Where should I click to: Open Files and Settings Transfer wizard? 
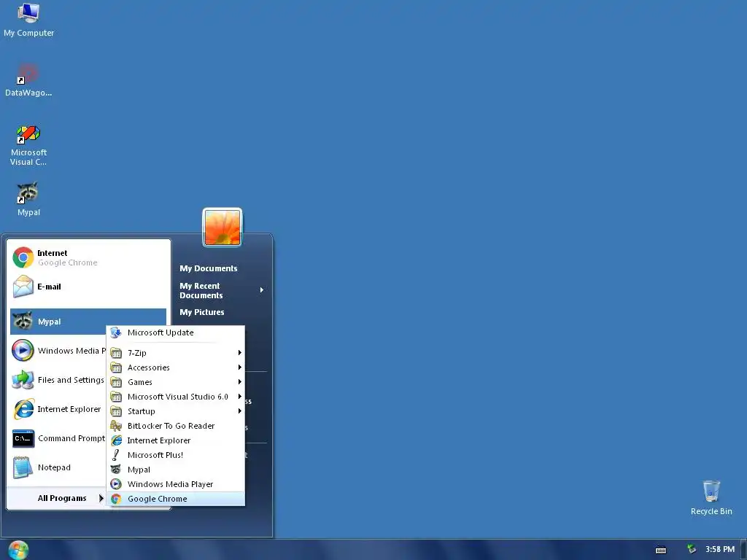(x=58, y=379)
